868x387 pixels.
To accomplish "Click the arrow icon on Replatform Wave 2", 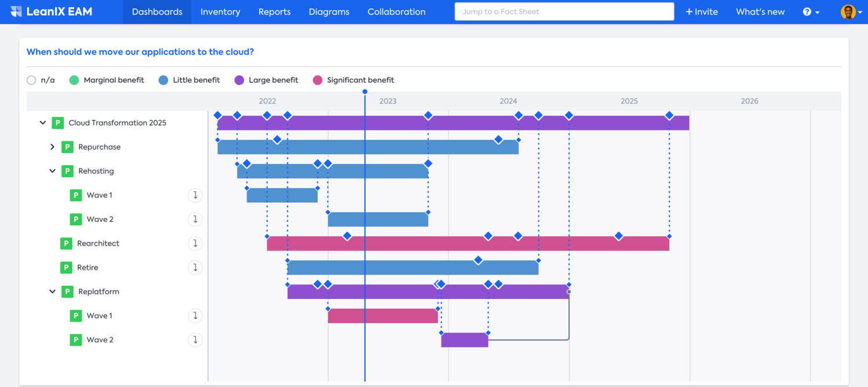I will (195, 340).
